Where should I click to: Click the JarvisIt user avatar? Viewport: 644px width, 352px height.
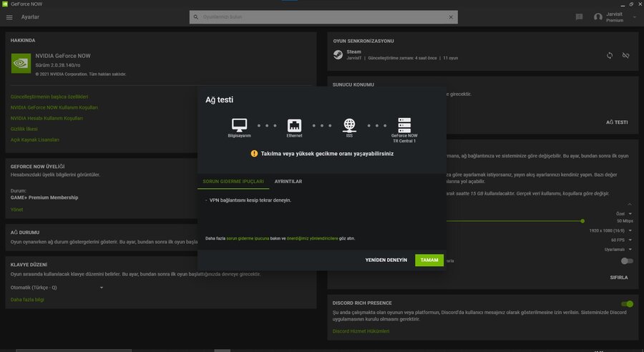(x=598, y=17)
